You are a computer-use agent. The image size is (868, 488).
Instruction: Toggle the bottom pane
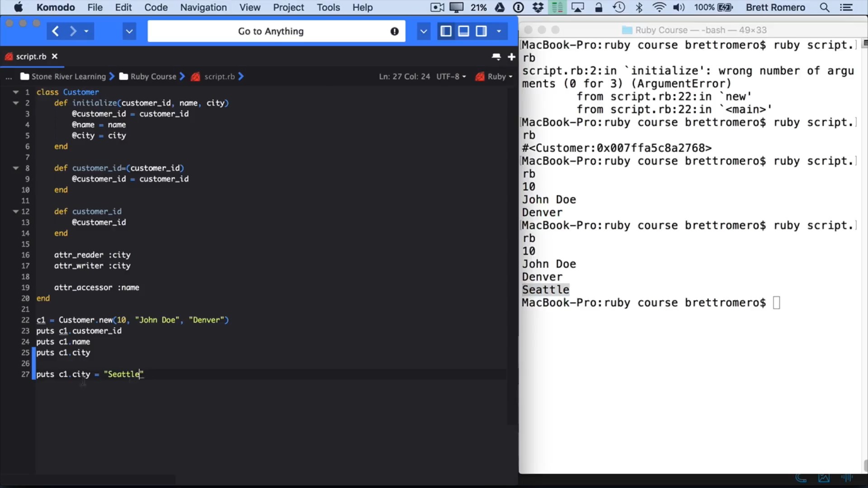[x=463, y=31]
